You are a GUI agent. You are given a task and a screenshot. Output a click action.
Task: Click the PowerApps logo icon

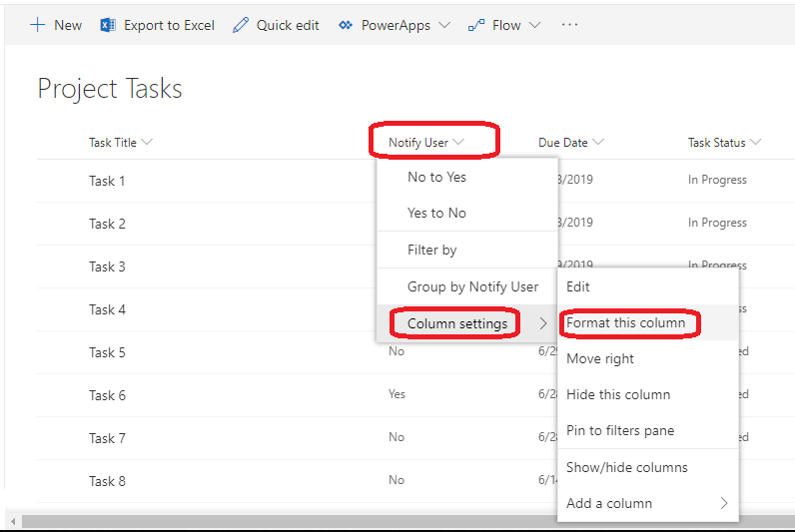pyautogui.click(x=346, y=25)
